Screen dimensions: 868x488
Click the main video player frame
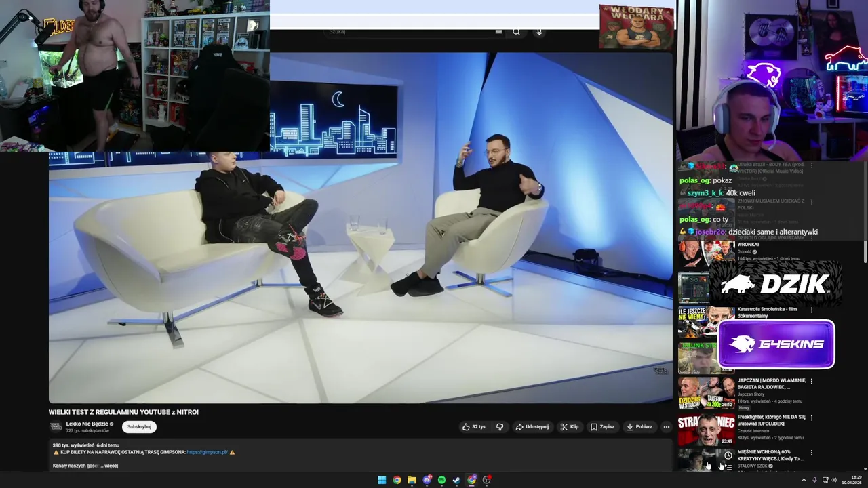click(360, 228)
